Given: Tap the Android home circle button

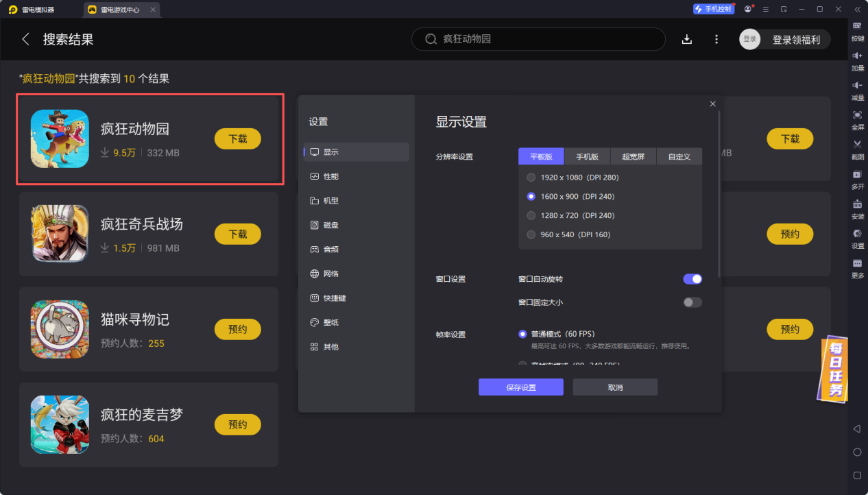Looking at the screenshot, I should click(857, 452).
